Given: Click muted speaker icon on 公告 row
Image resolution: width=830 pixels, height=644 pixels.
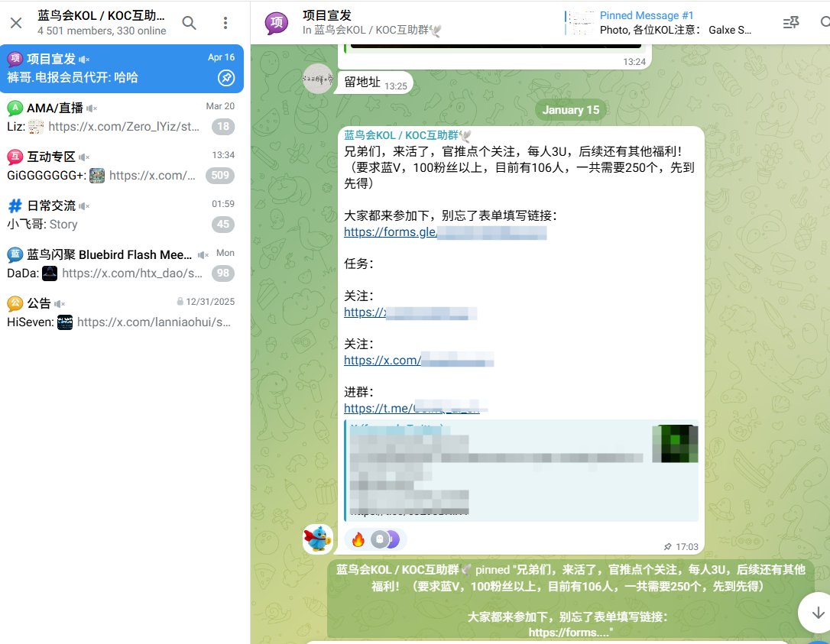Looking at the screenshot, I should [60, 304].
